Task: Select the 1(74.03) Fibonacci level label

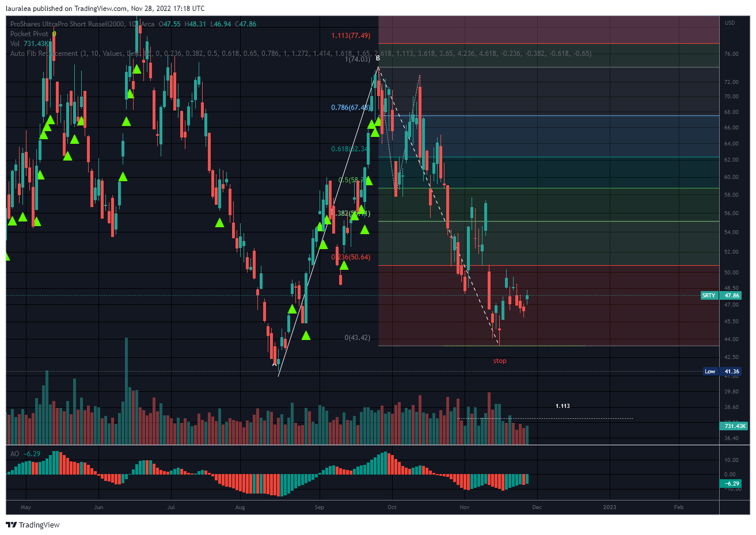Action: pos(357,59)
